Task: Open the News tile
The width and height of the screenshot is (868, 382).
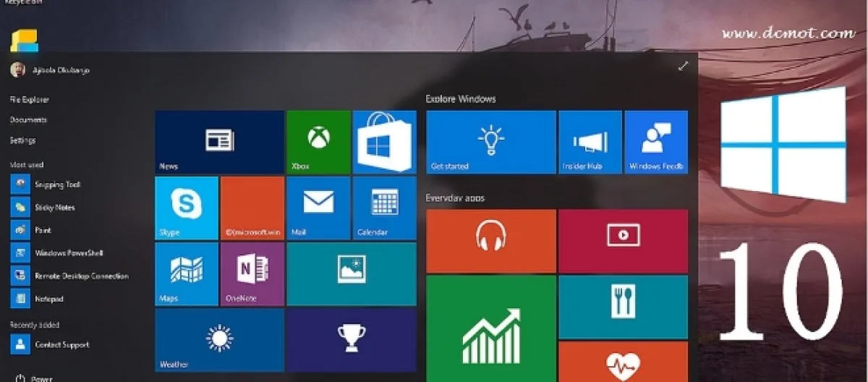Action: coord(219,142)
